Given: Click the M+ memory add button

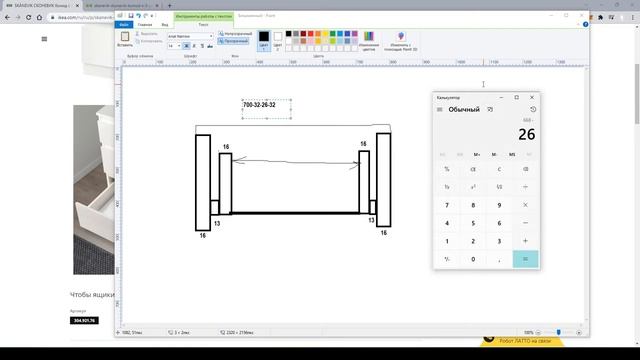Looking at the screenshot, I should 477,155.
